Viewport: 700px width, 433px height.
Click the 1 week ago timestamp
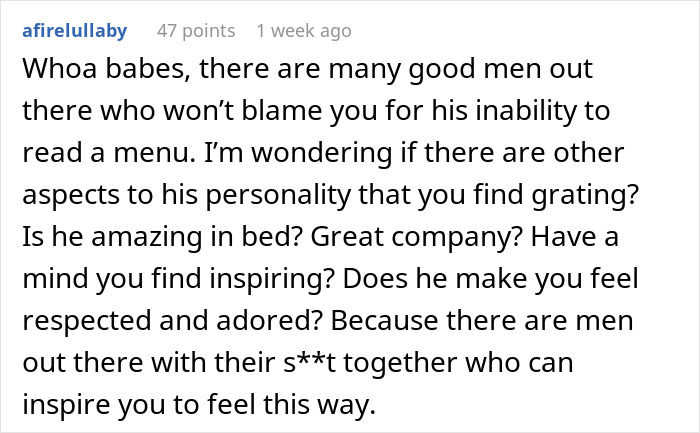tap(304, 31)
